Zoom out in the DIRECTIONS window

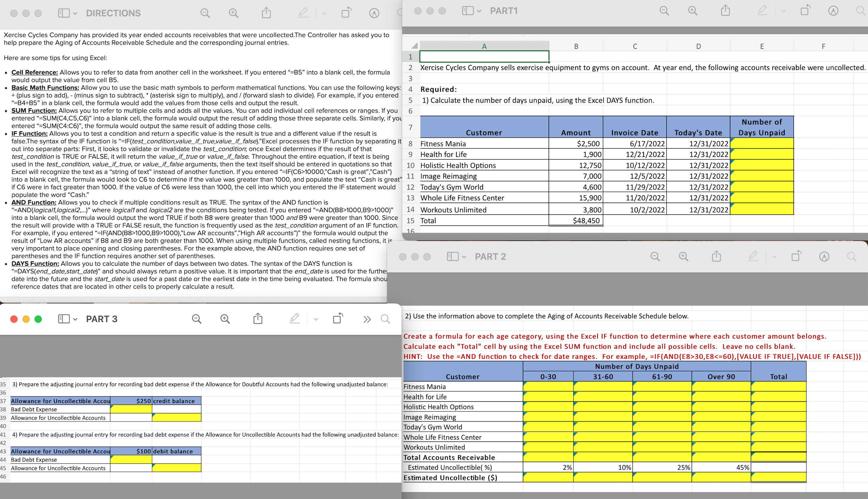tap(205, 13)
